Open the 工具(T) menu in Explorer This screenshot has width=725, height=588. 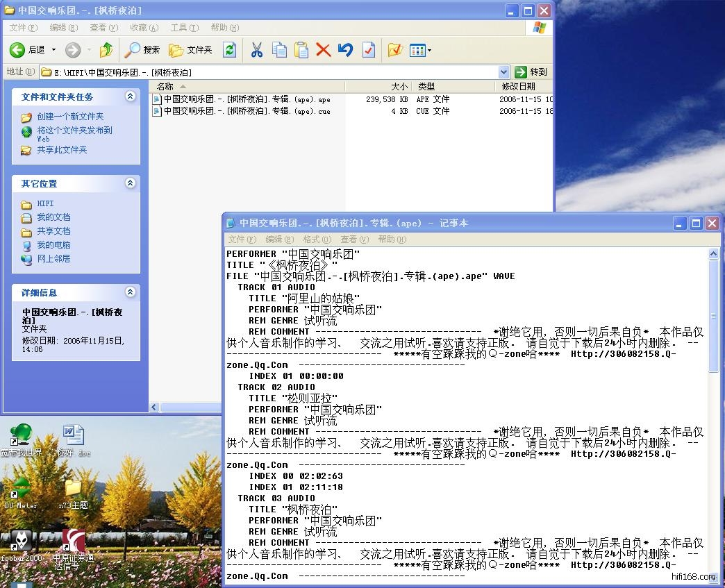[x=184, y=28]
